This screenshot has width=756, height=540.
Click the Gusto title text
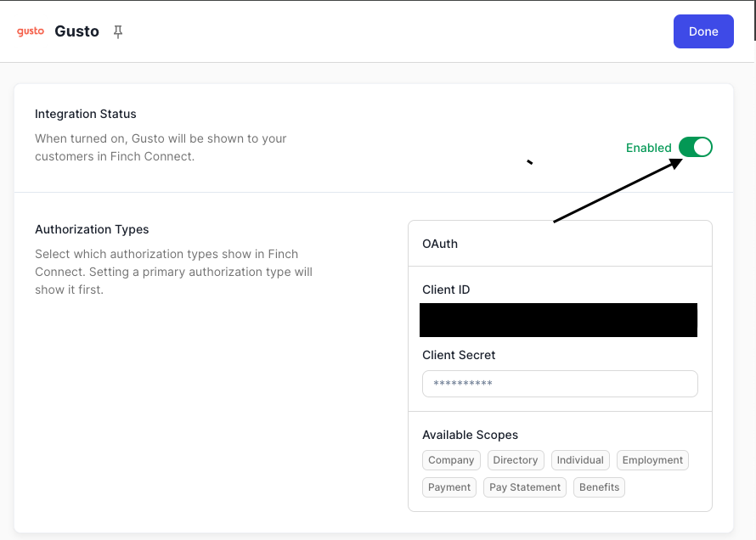[76, 31]
